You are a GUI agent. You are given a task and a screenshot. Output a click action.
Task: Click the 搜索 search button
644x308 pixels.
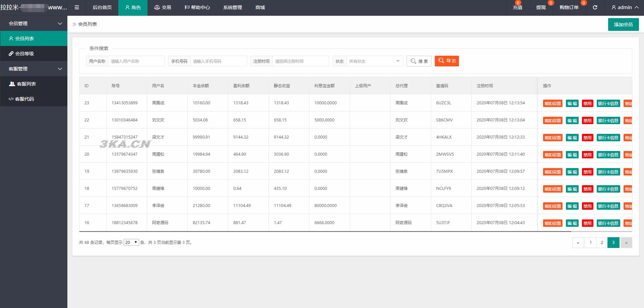tap(419, 61)
